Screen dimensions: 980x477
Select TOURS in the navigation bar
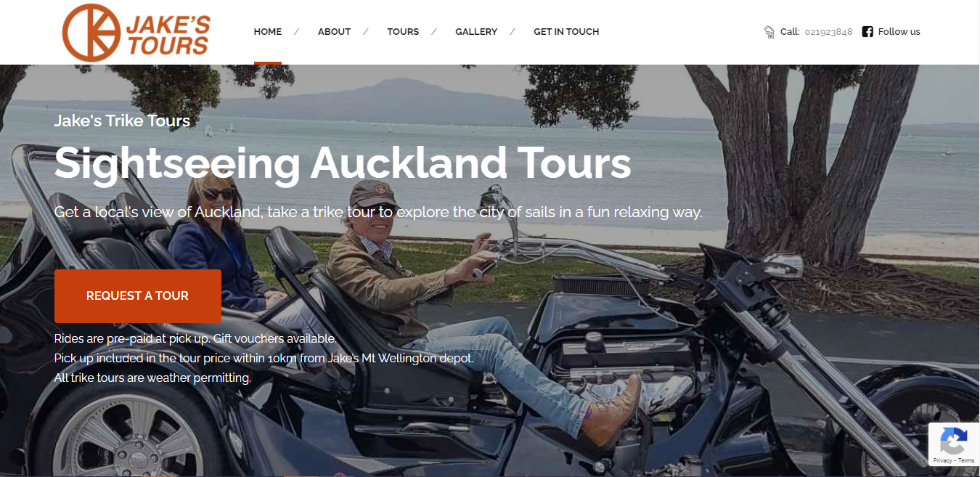[403, 32]
